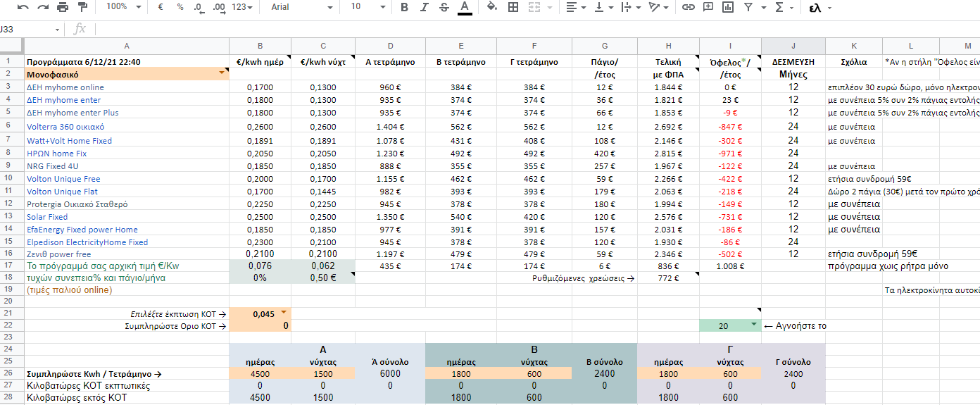Click the Insert chart icon

coord(727,7)
